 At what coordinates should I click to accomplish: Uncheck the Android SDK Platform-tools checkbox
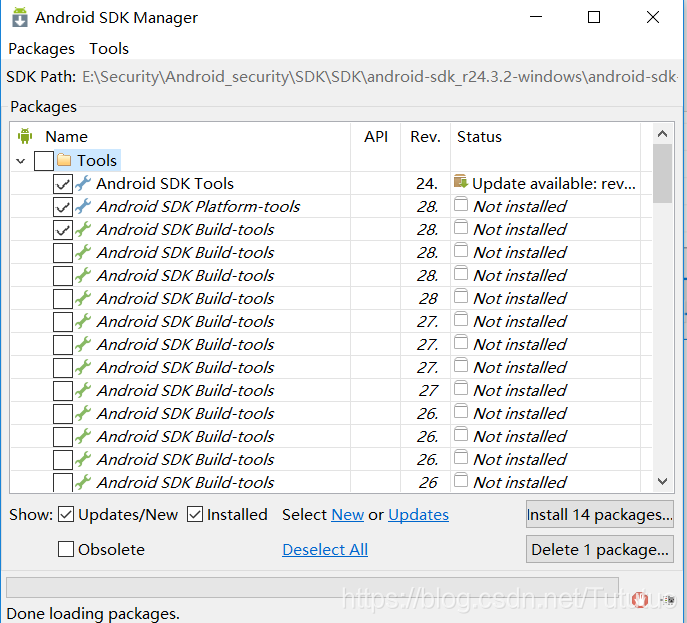pos(63,206)
